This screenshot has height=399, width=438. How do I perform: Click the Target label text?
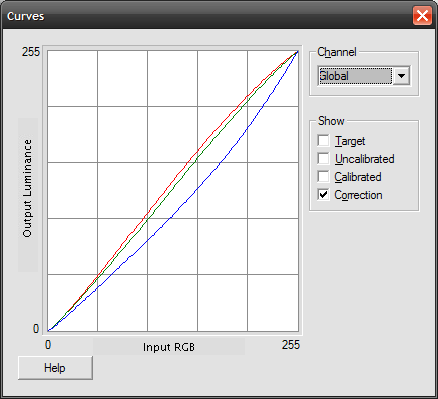tap(350, 141)
